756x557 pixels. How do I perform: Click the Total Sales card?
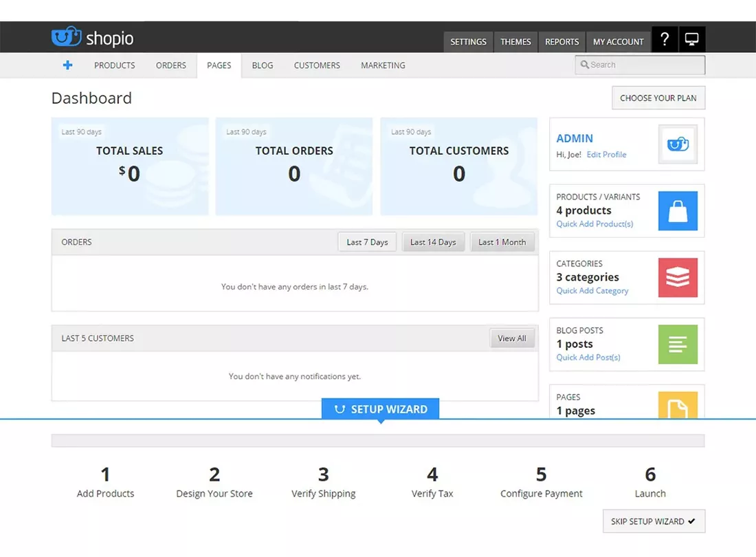pyautogui.click(x=130, y=166)
